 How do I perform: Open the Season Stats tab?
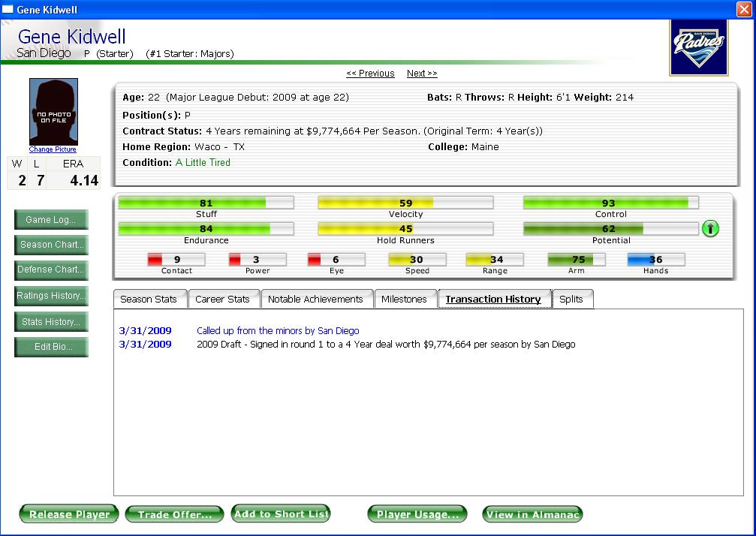pos(149,299)
